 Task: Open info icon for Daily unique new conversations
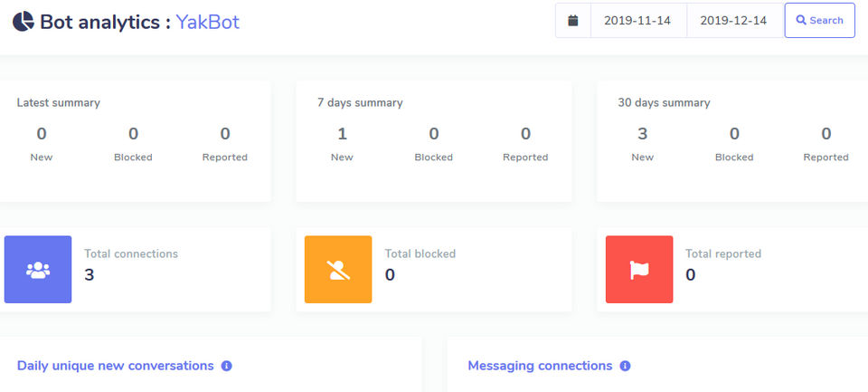pyautogui.click(x=226, y=366)
